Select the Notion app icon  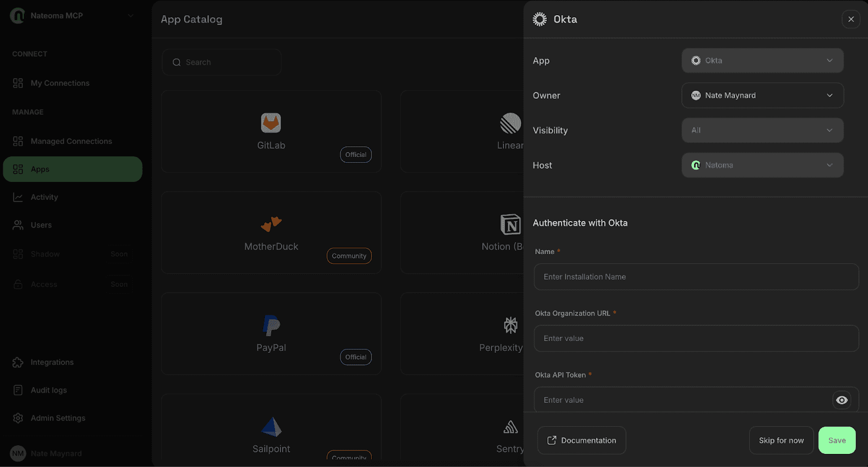coord(510,224)
